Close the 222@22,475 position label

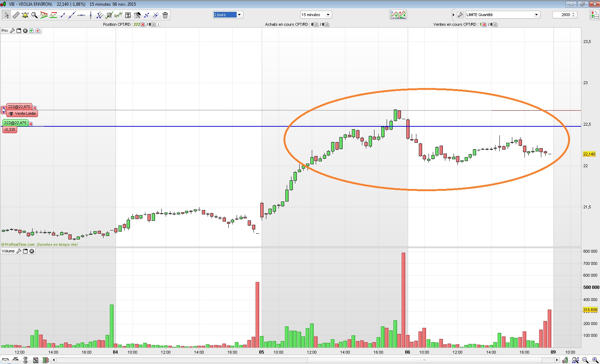31,124
